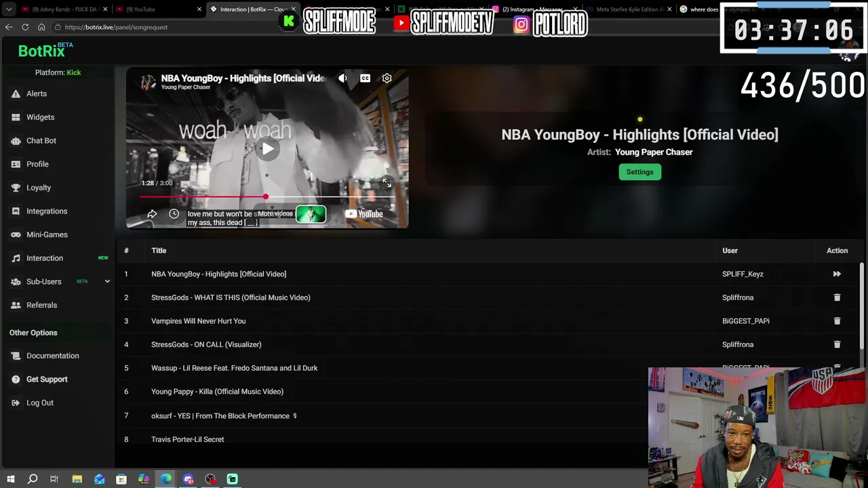Close the (9) YouTube browser tab

[199, 9]
